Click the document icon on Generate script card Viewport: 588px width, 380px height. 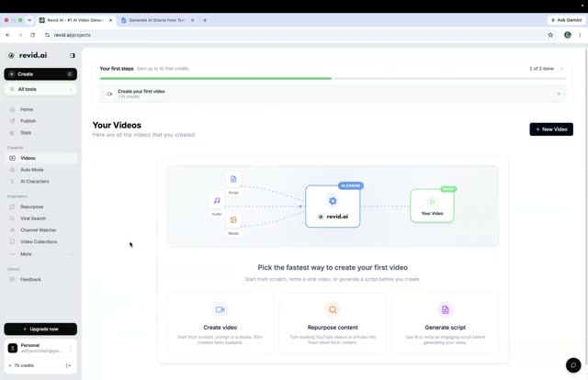point(445,309)
